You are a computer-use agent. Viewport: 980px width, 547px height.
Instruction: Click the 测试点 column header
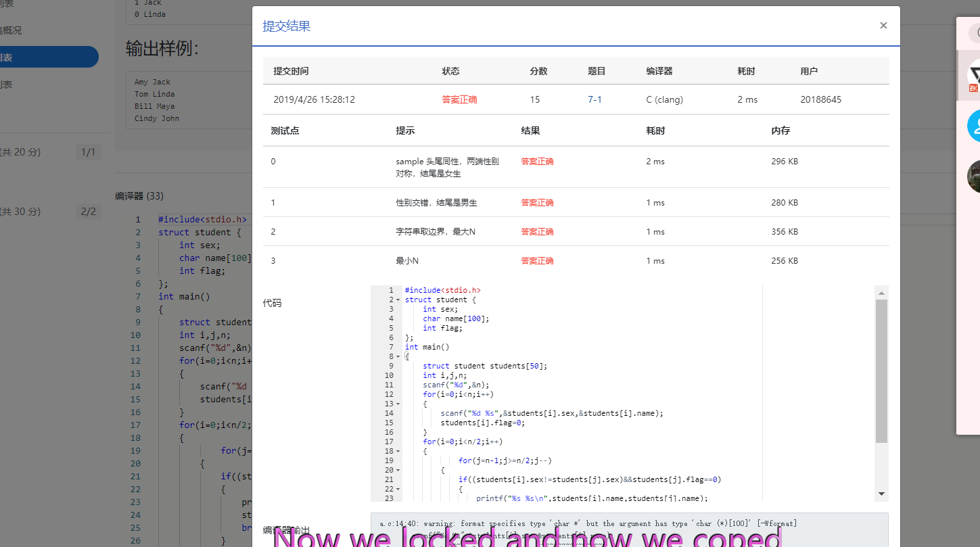[285, 130]
